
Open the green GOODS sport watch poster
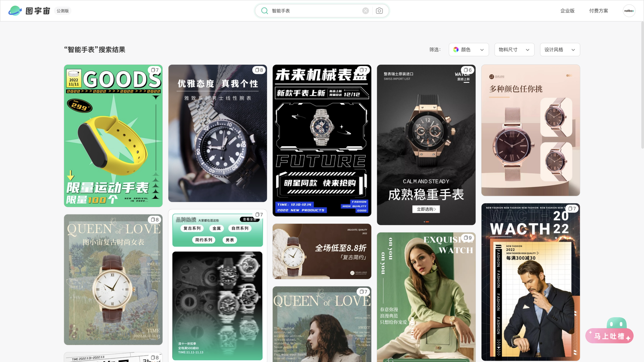(113, 136)
